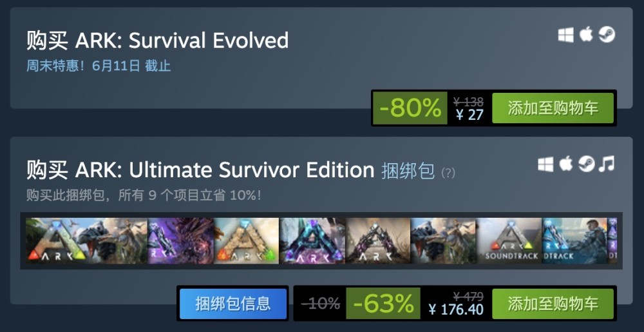
Task: Select the first ARK base game thumbnail
Action: tap(87, 241)
